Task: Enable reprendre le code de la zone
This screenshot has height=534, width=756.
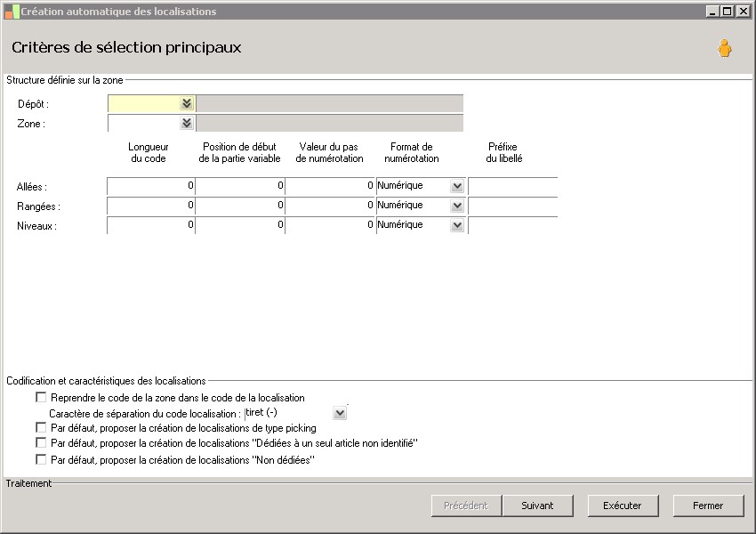Action: coord(41,398)
